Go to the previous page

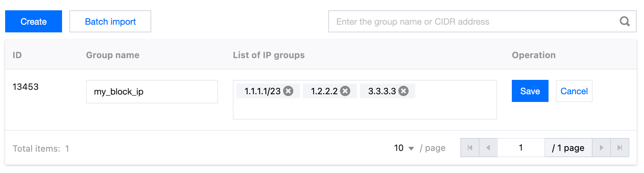click(488, 148)
